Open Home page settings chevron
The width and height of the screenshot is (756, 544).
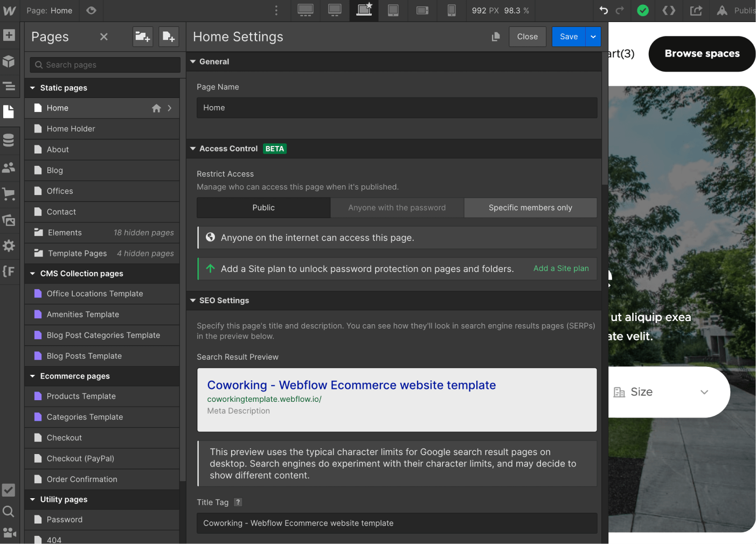click(x=170, y=108)
